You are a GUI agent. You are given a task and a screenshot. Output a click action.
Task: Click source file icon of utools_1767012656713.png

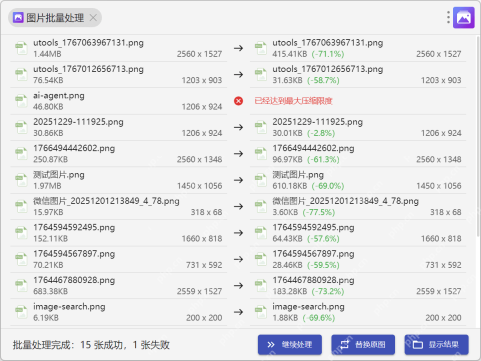pos(21,75)
